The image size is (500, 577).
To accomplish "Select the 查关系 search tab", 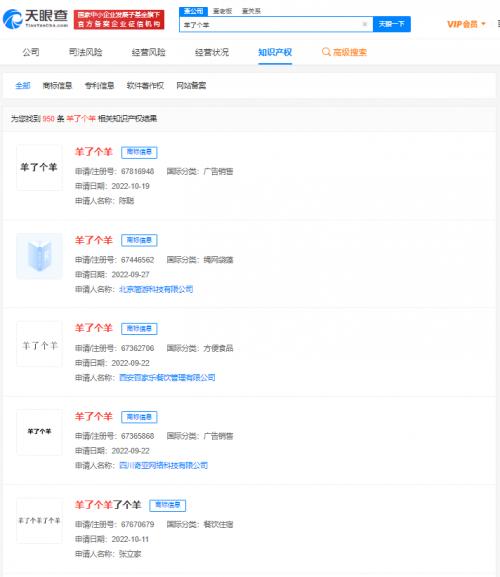I will click(x=251, y=11).
